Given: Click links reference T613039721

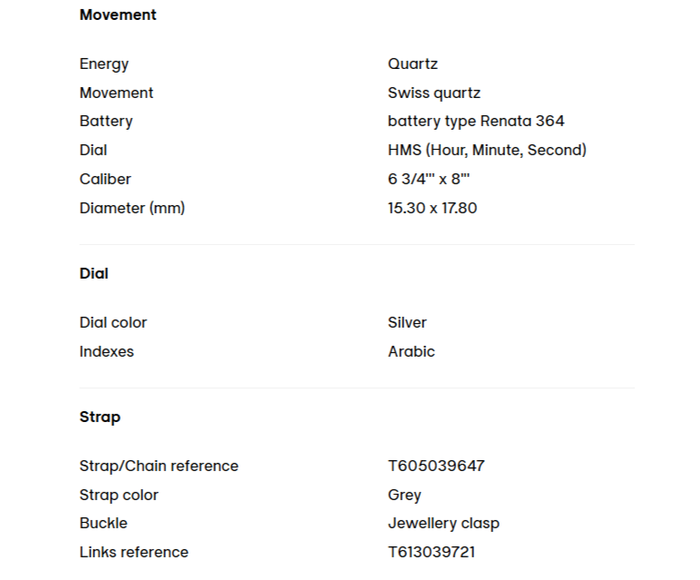Looking at the screenshot, I should point(431,552).
